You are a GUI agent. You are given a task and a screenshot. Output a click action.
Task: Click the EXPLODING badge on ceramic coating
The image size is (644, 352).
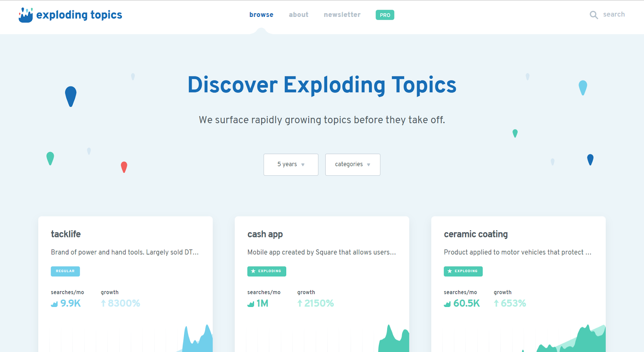point(463,271)
